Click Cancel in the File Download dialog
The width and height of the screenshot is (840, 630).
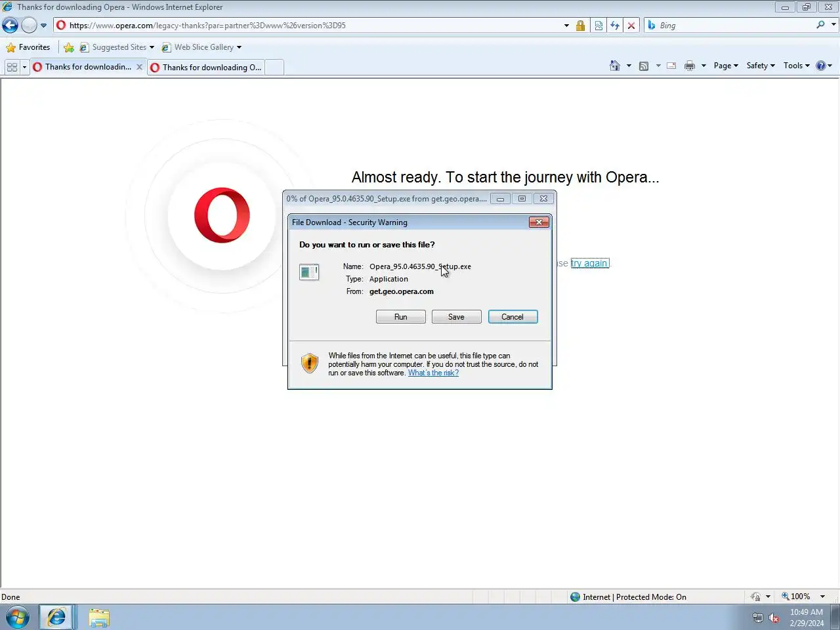pyautogui.click(x=513, y=317)
